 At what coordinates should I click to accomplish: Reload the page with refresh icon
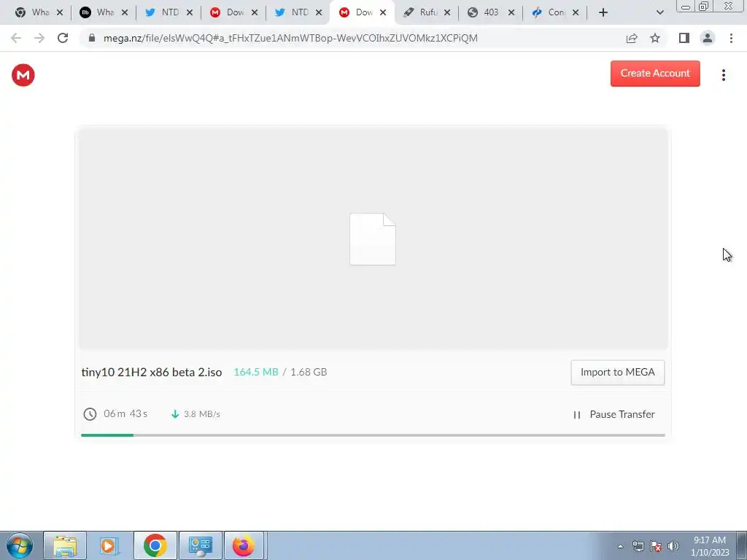pos(63,38)
